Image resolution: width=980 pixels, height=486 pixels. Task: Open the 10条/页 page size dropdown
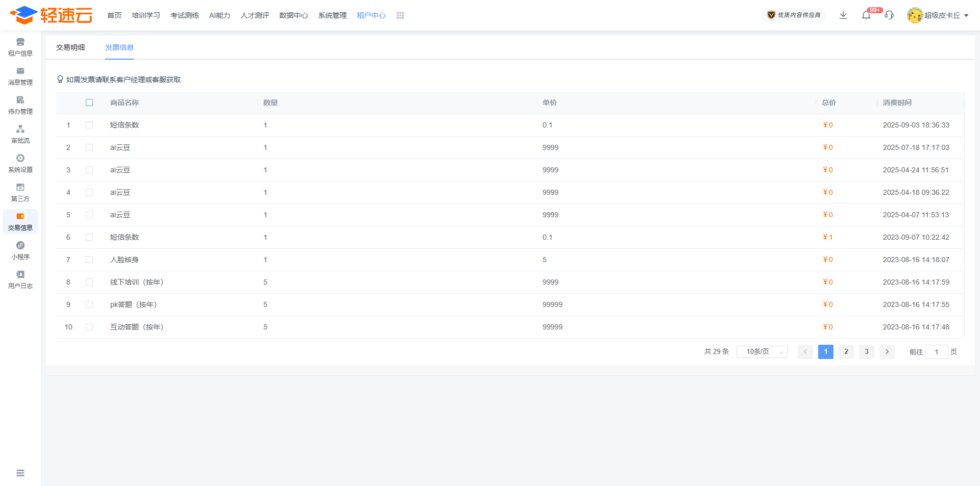pyautogui.click(x=762, y=352)
